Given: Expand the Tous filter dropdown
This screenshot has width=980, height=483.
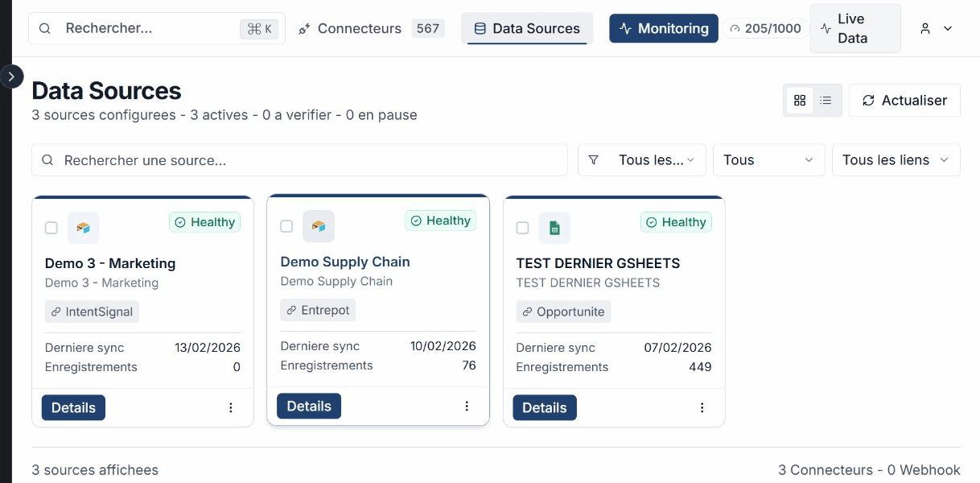Looking at the screenshot, I should point(768,159).
